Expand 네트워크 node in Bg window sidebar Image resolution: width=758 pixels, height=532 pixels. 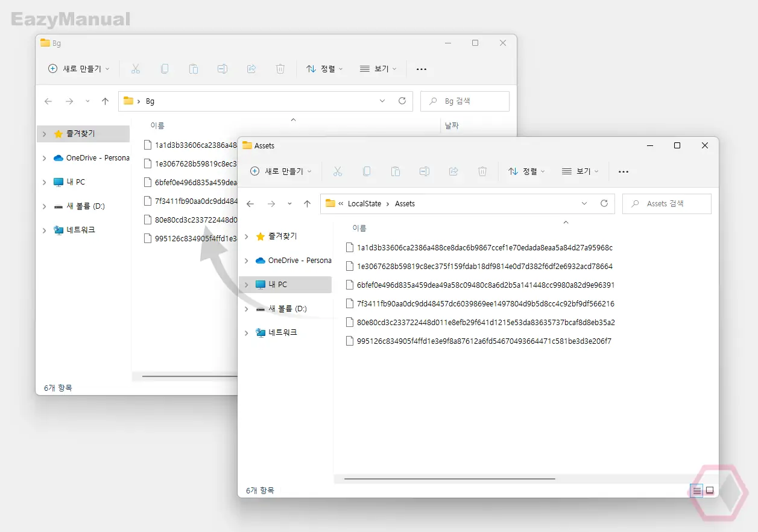pos(44,230)
